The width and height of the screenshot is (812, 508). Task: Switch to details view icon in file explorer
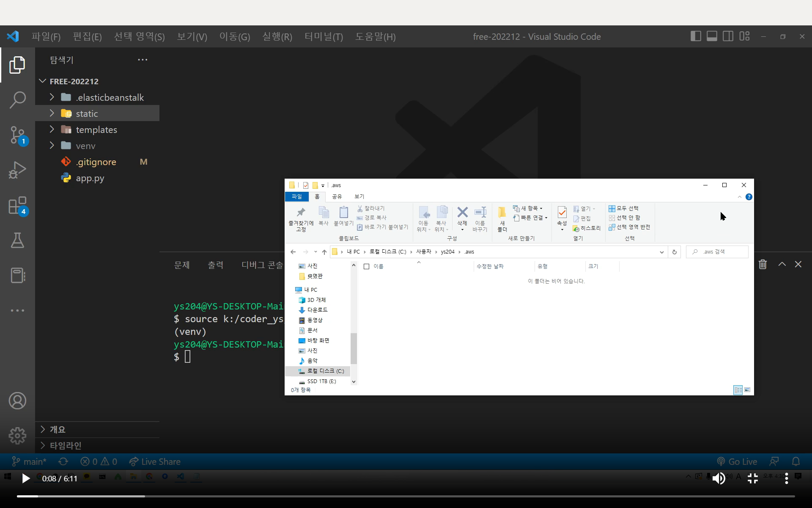coord(738,390)
